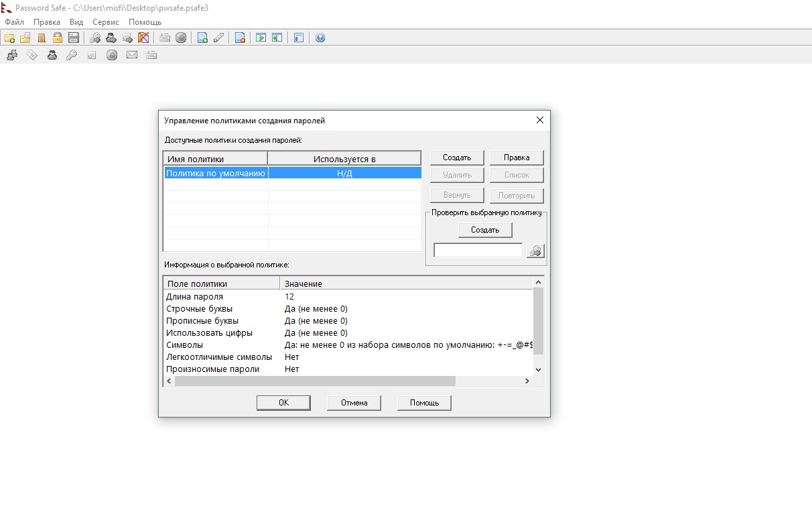Click policy info vertical scrollbar down arrow

(538, 369)
